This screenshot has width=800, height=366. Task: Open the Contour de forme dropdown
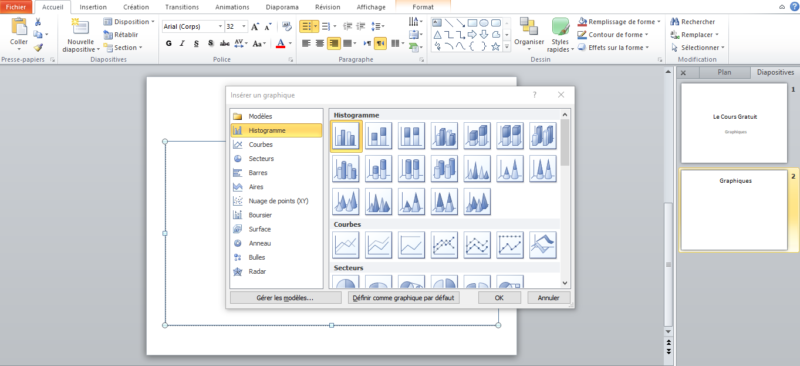pyautogui.click(x=614, y=35)
